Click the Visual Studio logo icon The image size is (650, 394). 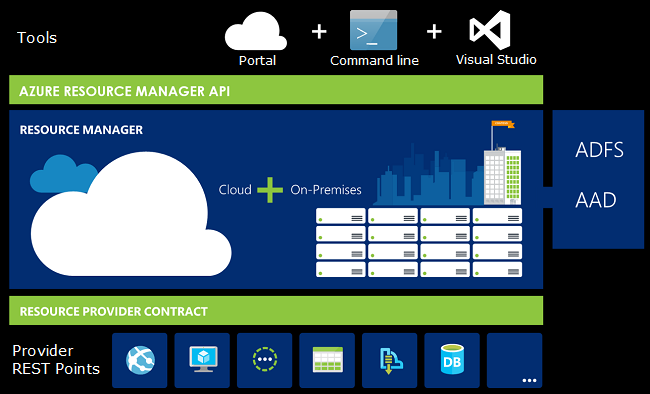tap(490, 30)
